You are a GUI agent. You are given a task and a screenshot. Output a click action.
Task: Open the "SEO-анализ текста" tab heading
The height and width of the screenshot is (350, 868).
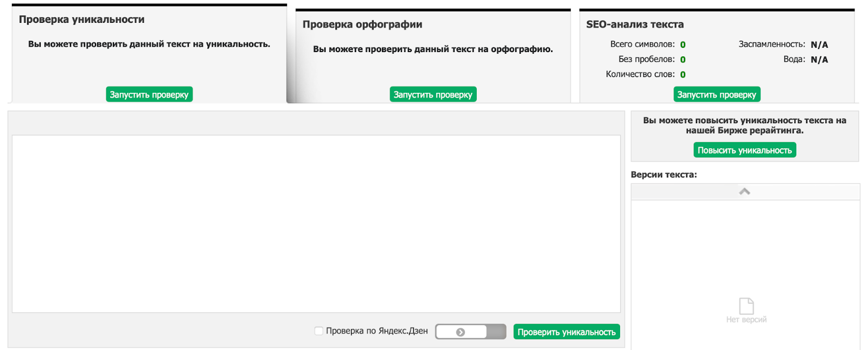(x=635, y=24)
